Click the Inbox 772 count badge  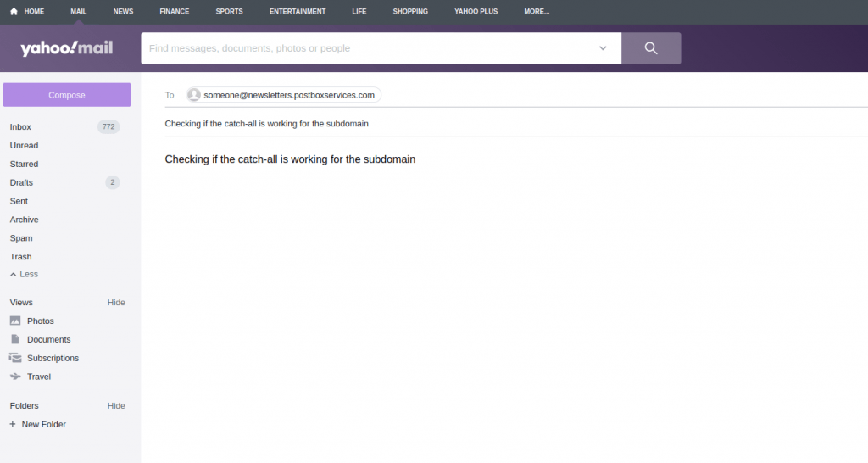tap(108, 127)
